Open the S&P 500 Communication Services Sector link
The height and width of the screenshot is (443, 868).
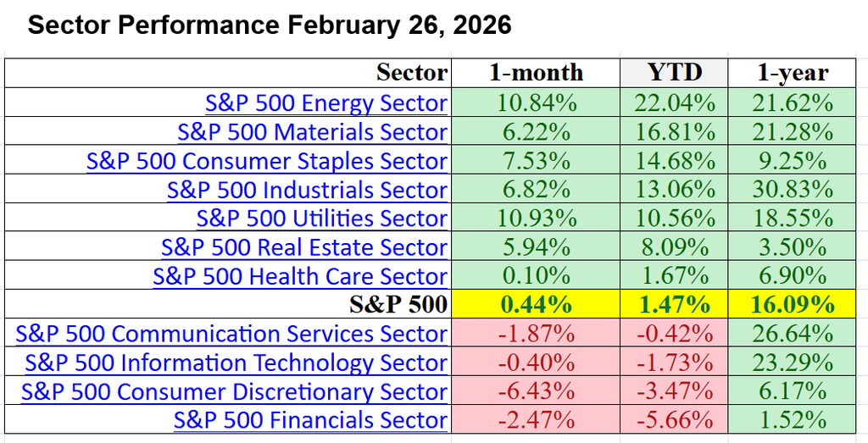point(231,334)
